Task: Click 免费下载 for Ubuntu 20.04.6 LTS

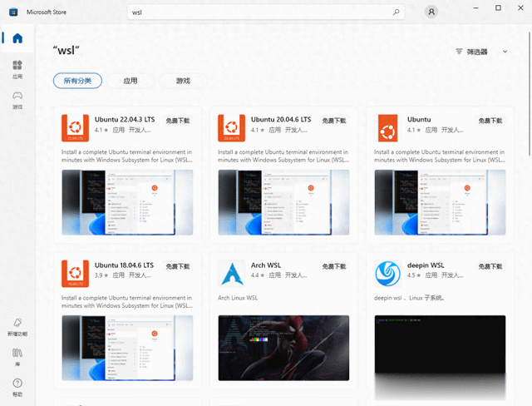Action: 334,121
